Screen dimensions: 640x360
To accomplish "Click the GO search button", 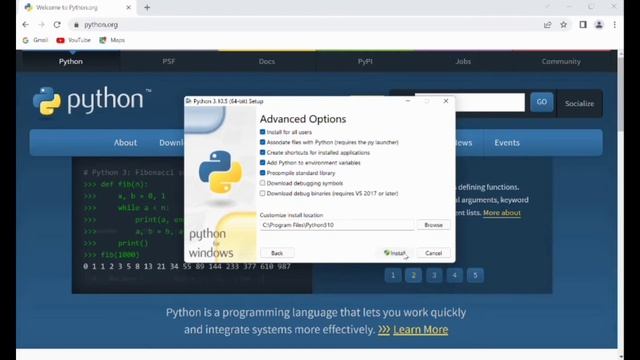I will click(x=542, y=102).
